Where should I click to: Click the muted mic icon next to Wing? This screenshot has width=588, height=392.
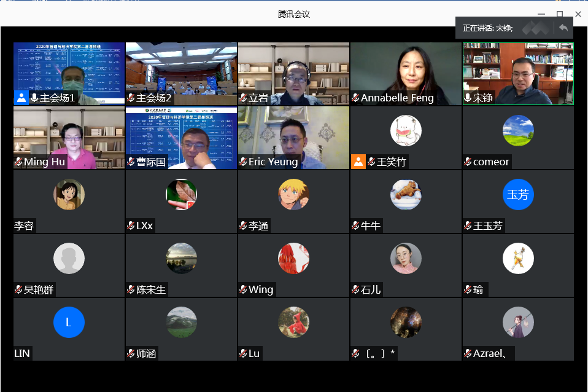(x=243, y=290)
